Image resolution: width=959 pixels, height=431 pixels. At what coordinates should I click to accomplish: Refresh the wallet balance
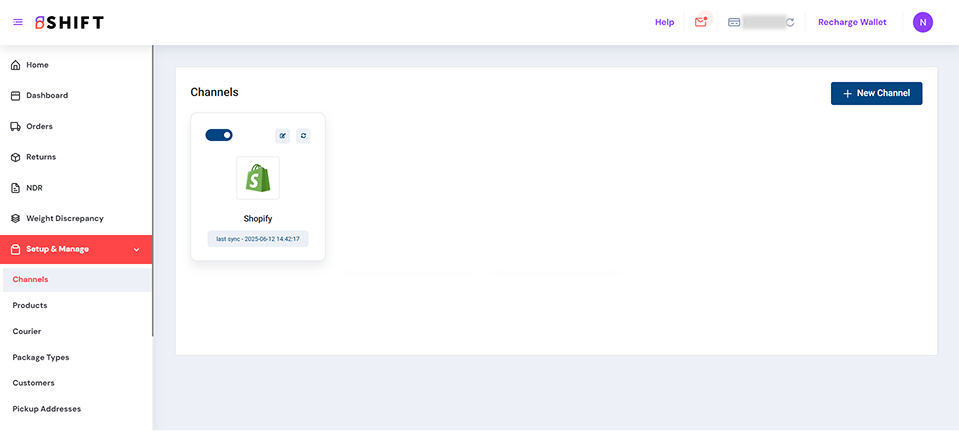click(790, 22)
